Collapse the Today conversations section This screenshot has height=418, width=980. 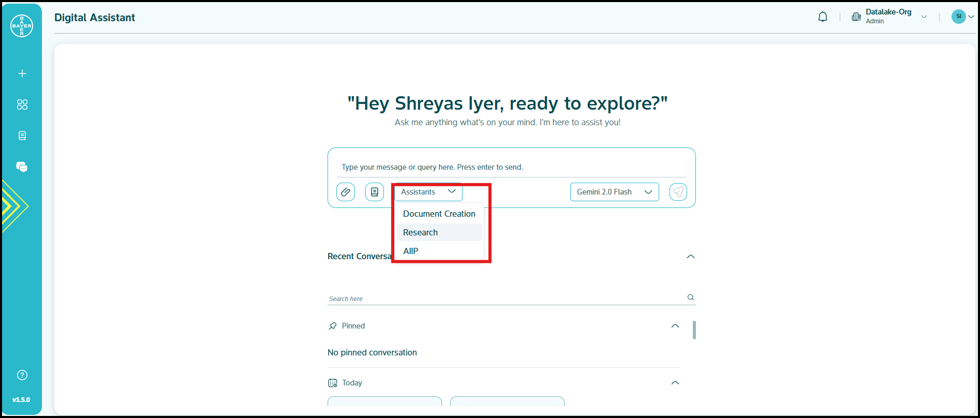(x=675, y=383)
